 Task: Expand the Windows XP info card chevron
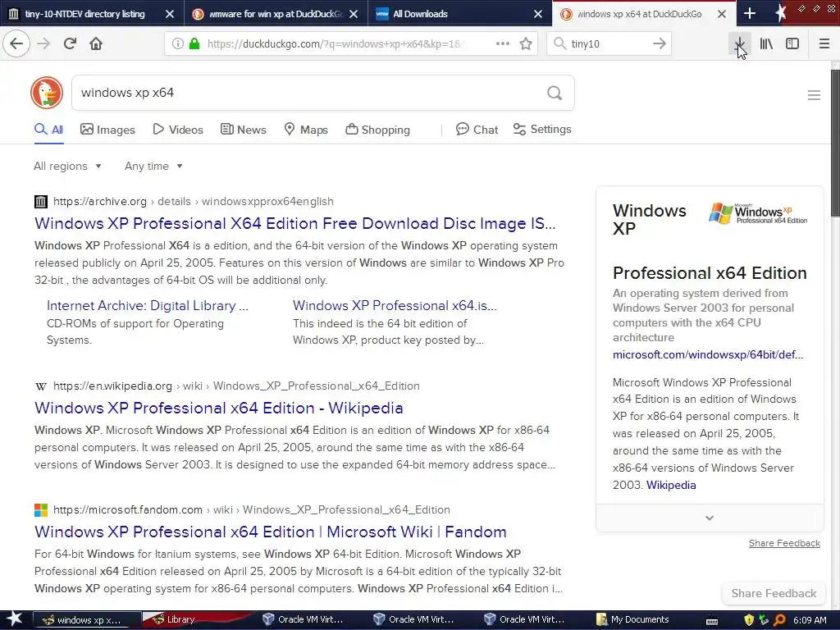(x=710, y=518)
